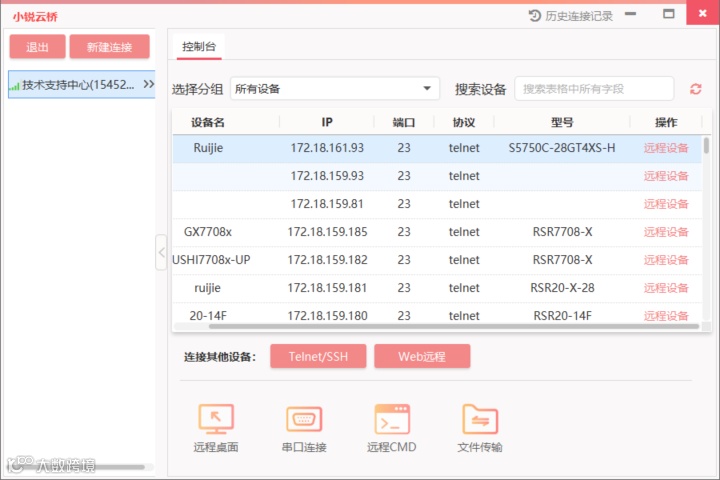Screen dimensions: 720x480
Task: Sort by the 协议 column header
Action: (x=464, y=122)
